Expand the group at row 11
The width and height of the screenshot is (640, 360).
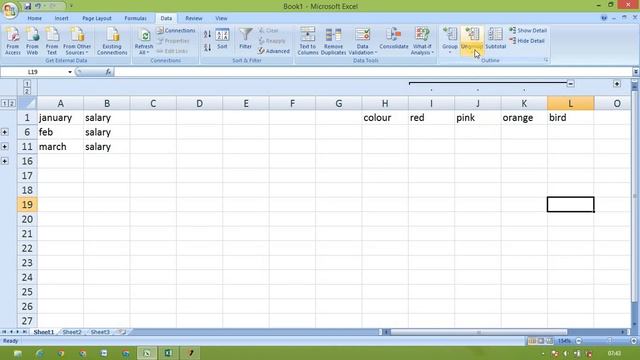click(x=4, y=147)
